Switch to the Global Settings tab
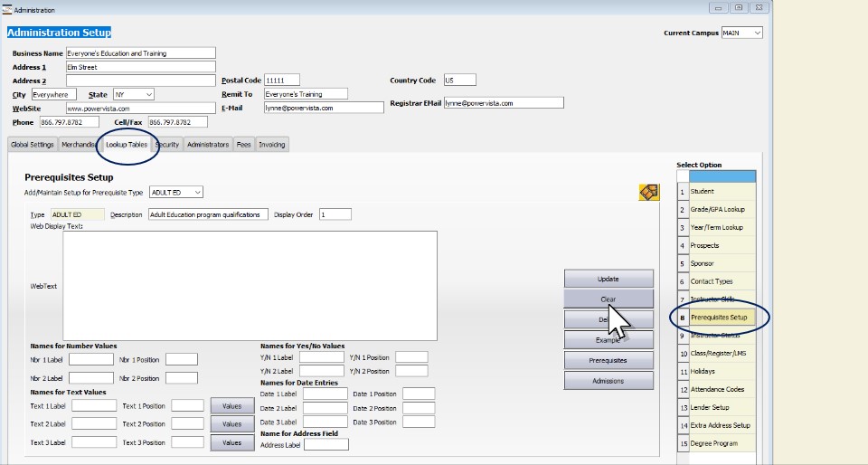This screenshot has width=868, height=465. 33,145
